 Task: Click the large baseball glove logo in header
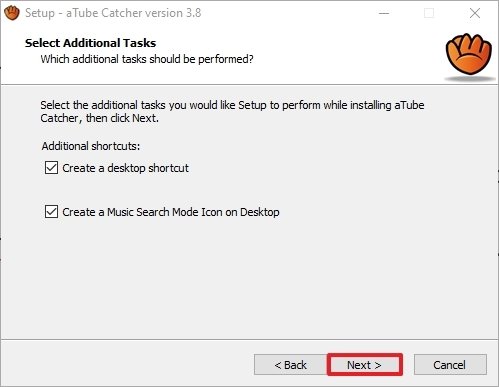pyautogui.click(x=469, y=54)
